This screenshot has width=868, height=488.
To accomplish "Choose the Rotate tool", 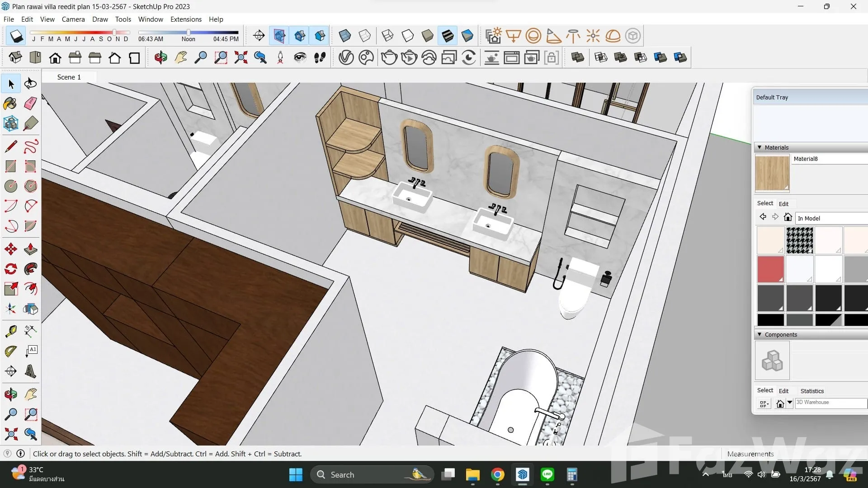I will (11, 269).
